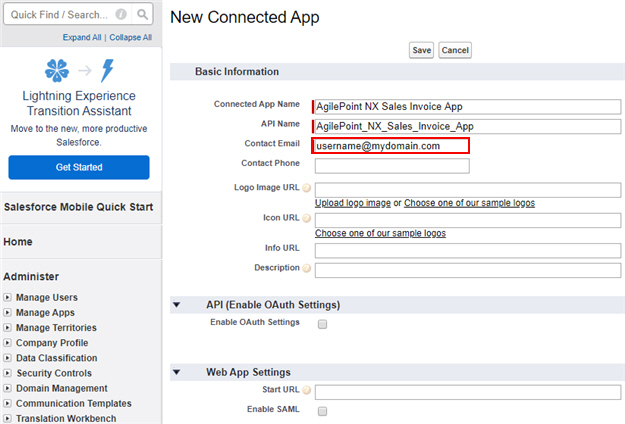This screenshot has width=625, height=424.
Task: Open Communication Templates menu entry
Action: click(74, 403)
